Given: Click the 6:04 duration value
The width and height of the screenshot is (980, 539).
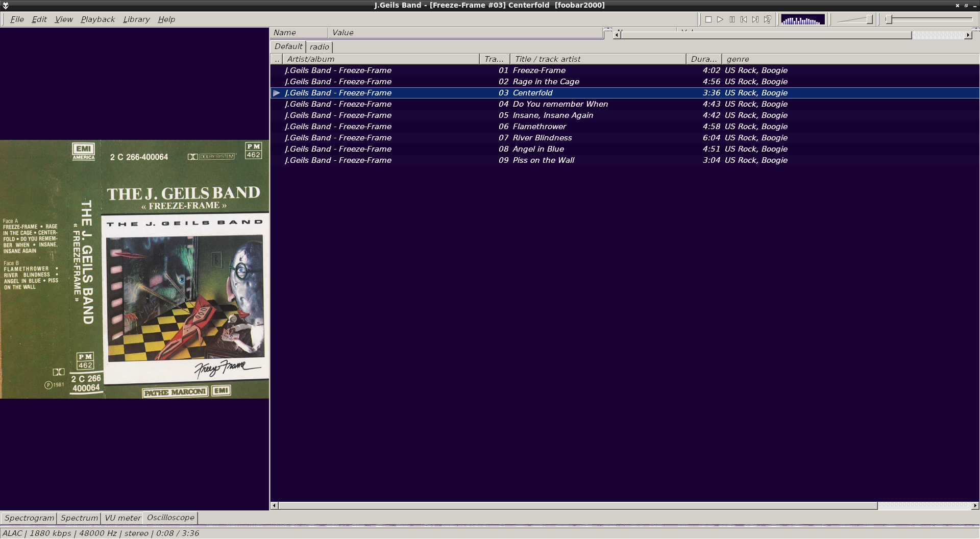Looking at the screenshot, I should [711, 138].
